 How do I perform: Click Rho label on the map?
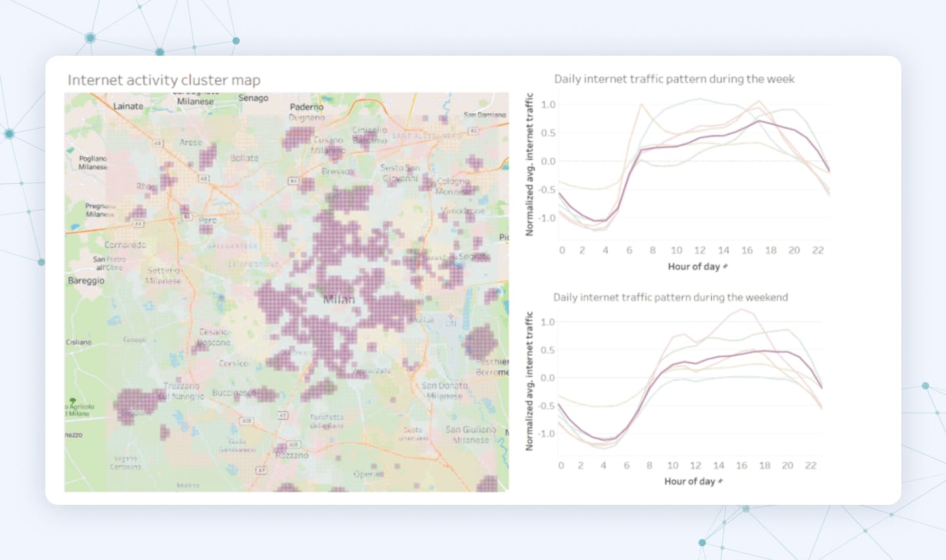(145, 186)
